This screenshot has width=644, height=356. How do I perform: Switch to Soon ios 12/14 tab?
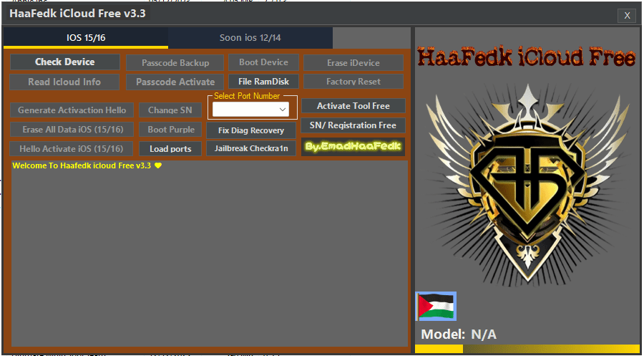[250, 38]
